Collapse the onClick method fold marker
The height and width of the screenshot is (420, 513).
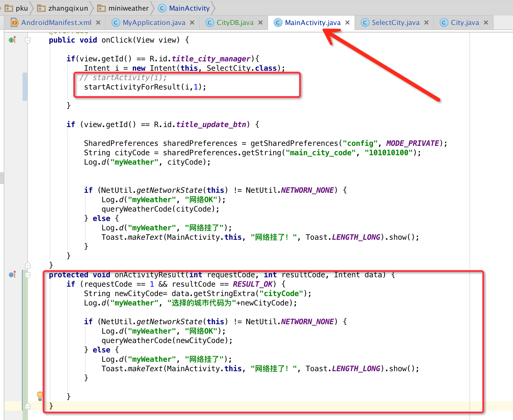(28, 40)
